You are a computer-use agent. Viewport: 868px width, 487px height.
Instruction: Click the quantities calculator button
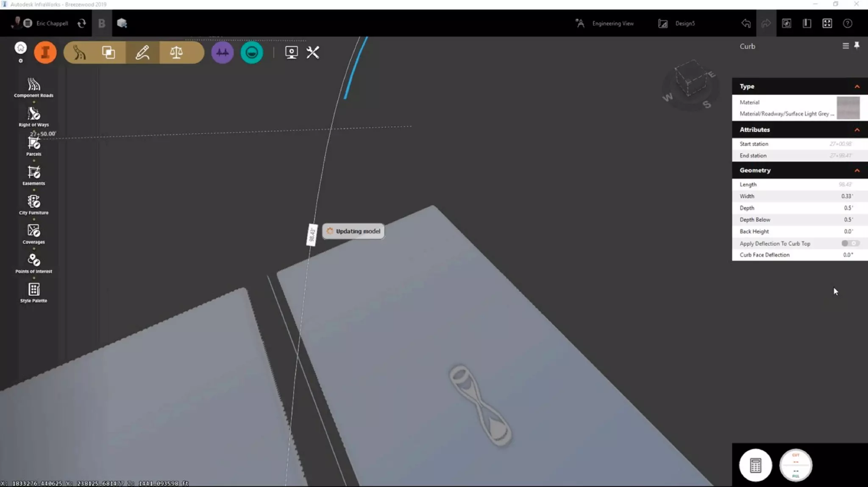click(x=755, y=465)
